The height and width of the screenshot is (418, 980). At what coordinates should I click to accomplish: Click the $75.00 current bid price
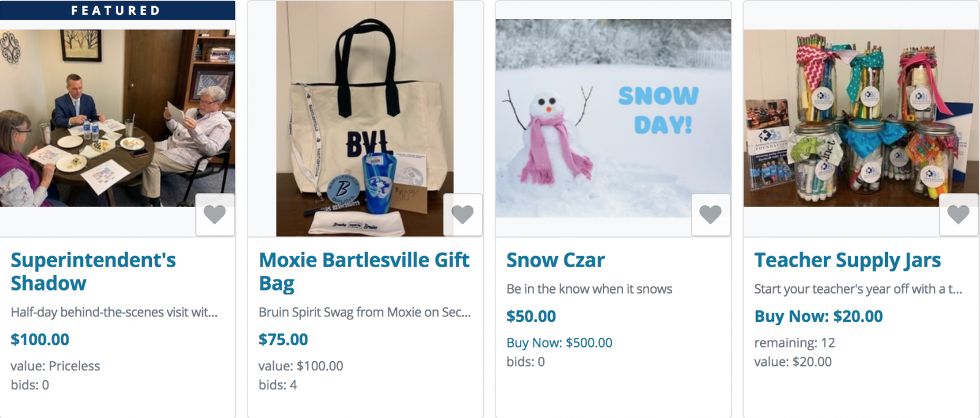pos(283,340)
